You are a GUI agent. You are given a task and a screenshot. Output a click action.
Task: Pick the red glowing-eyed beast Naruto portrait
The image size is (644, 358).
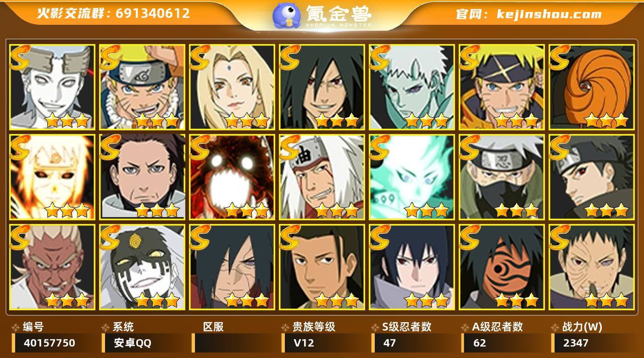tap(232, 177)
